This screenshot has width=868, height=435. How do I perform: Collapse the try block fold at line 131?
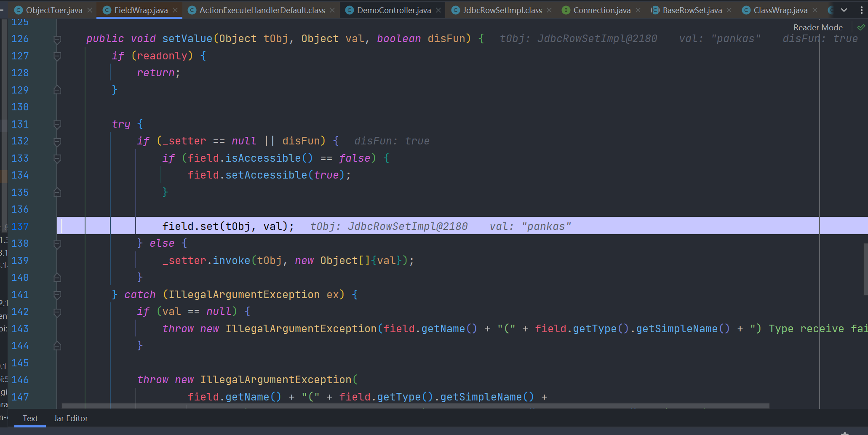pos(57,124)
